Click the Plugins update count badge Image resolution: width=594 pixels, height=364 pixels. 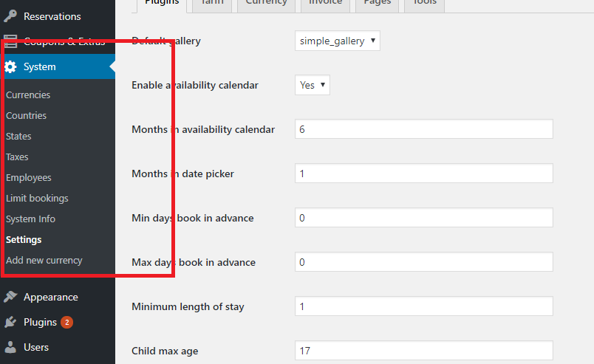tap(66, 322)
